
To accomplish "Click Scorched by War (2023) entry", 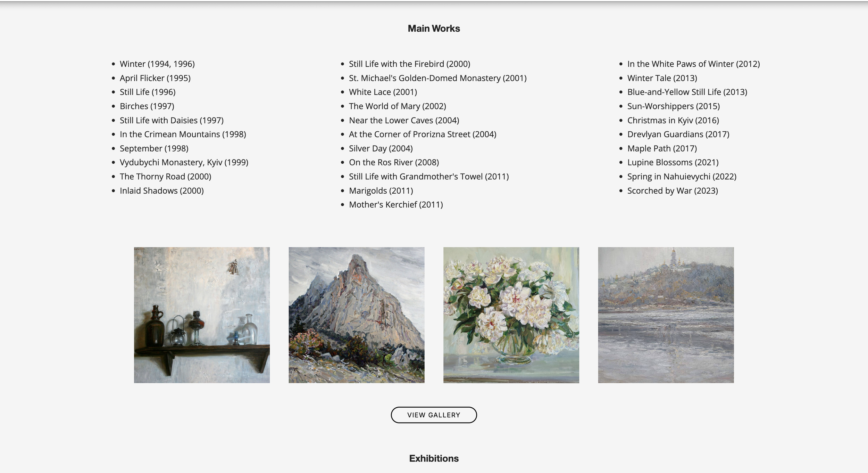I will (x=673, y=191).
